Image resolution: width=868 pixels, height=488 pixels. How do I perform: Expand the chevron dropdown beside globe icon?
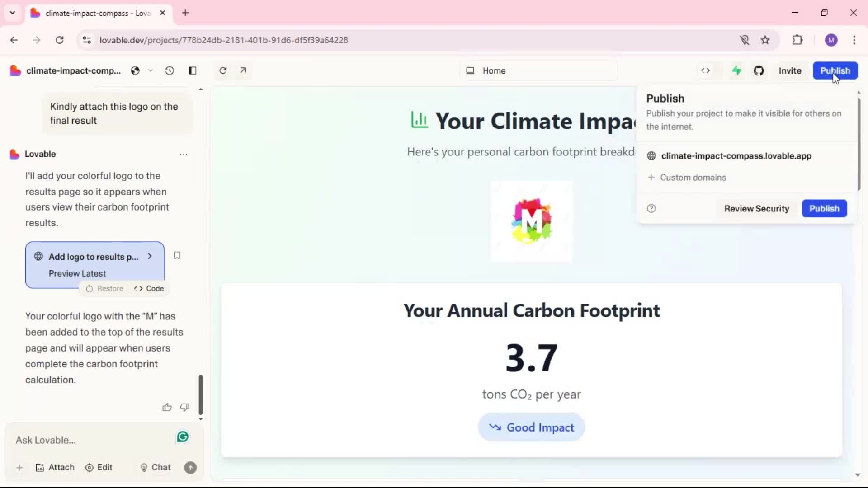click(151, 70)
